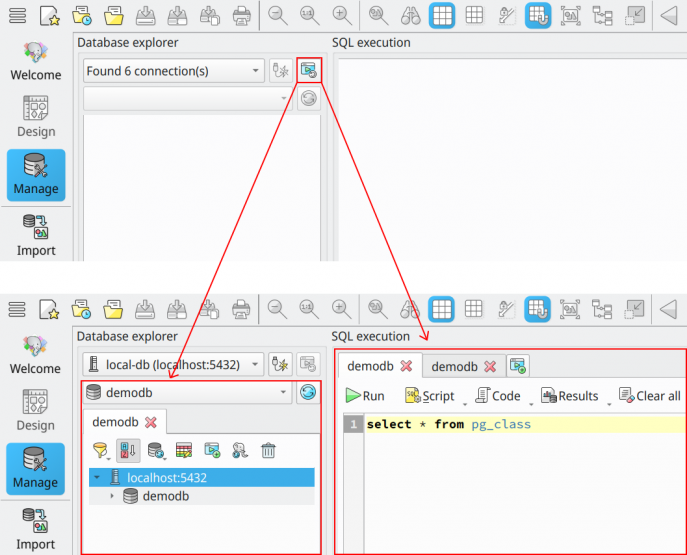The height and width of the screenshot is (555, 687).
Task: Click the save model icon in lower toolbar
Action: pyautogui.click(x=145, y=310)
